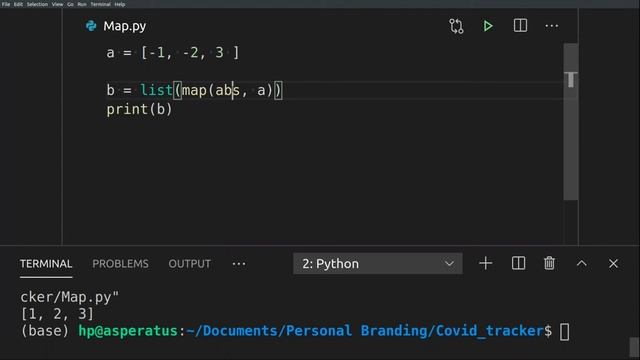The width and height of the screenshot is (640, 360).
Task: Click 'cker/Map.py"' text in terminal
Action: [x=69, y=297]
